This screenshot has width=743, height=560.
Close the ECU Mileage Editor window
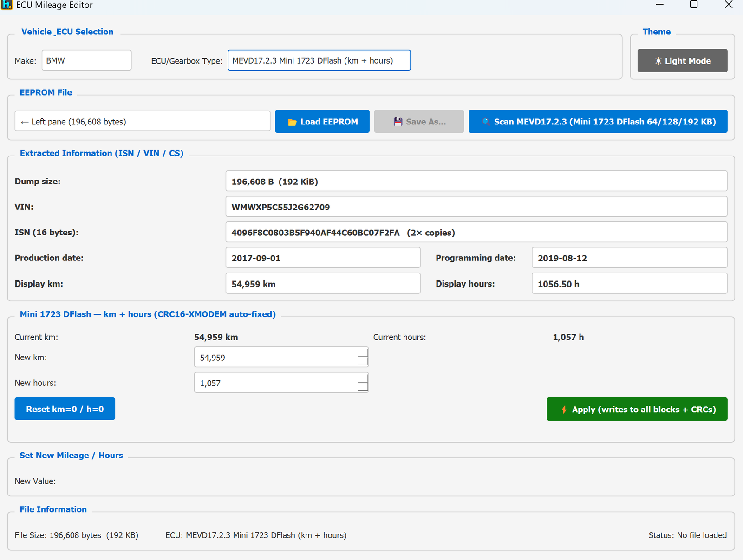coord(729,5)
